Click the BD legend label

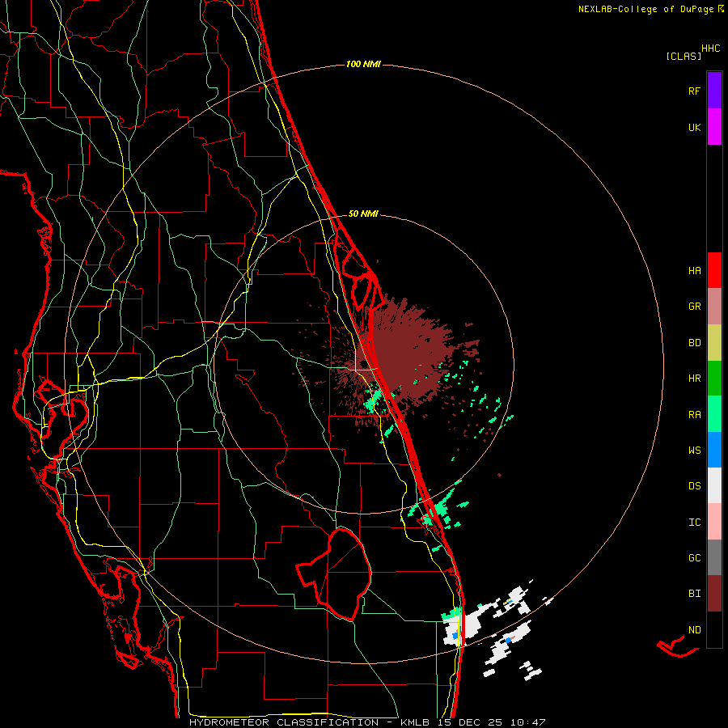694,343
